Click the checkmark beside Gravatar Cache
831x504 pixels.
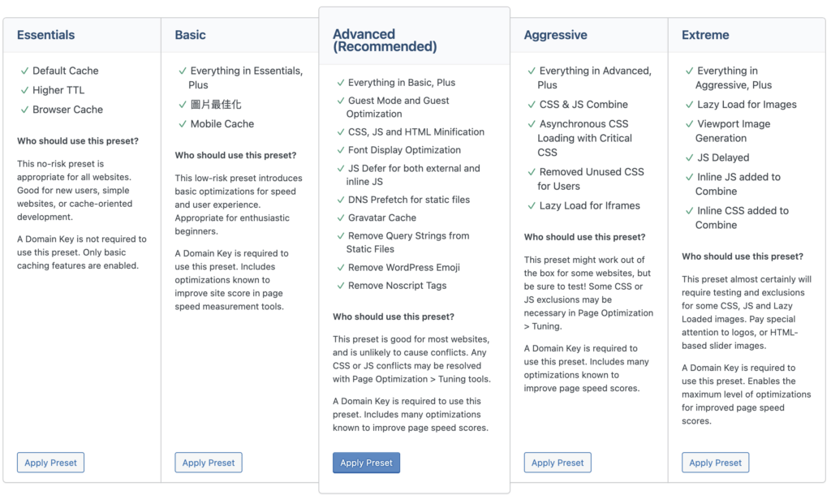(x=341, y=218)
